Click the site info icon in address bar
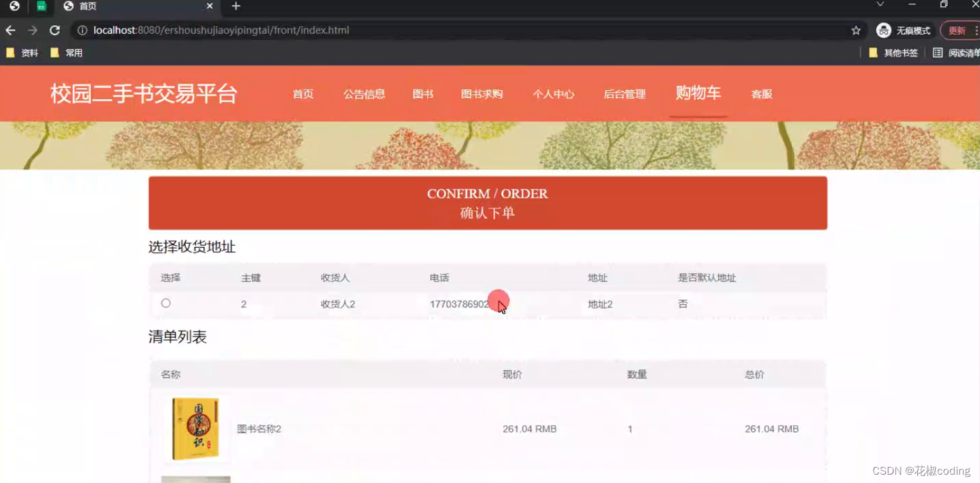 pos(83,29)
